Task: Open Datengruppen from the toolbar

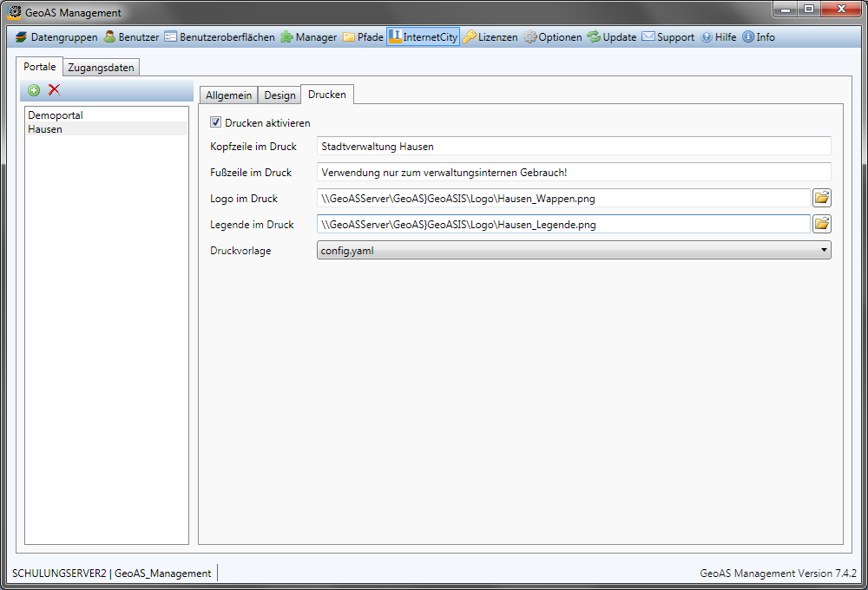Action: click(56, 37)
